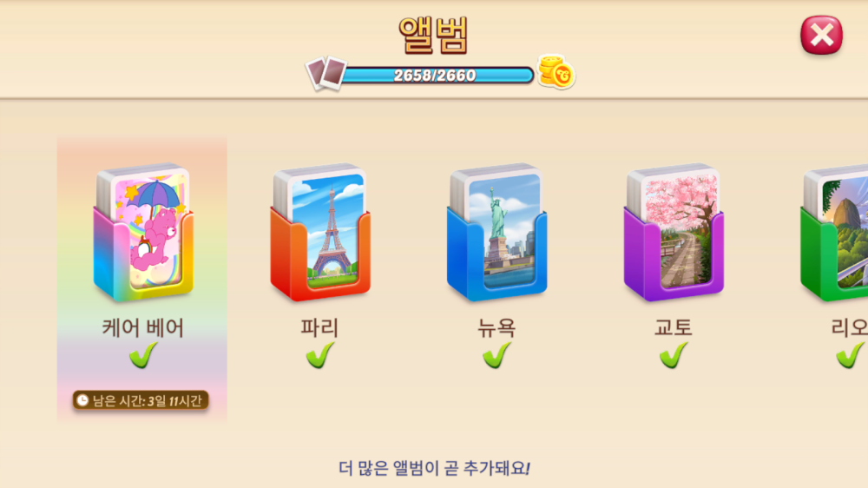Open the green 리오 album

coord(834,232)
